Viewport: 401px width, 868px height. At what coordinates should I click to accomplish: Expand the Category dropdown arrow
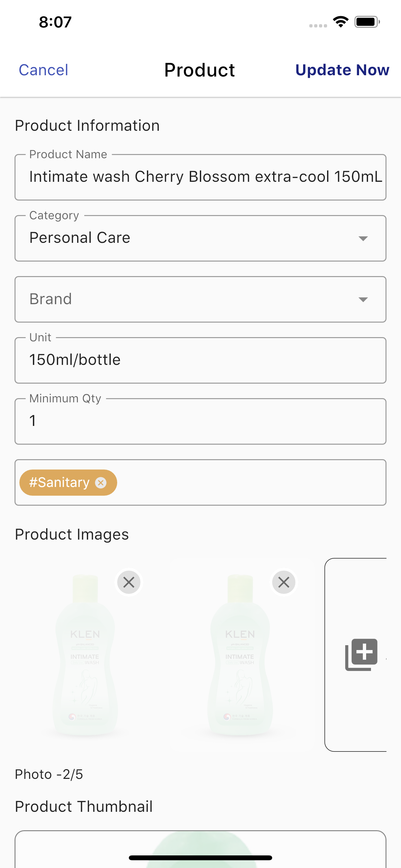click(x=363, y=238)
